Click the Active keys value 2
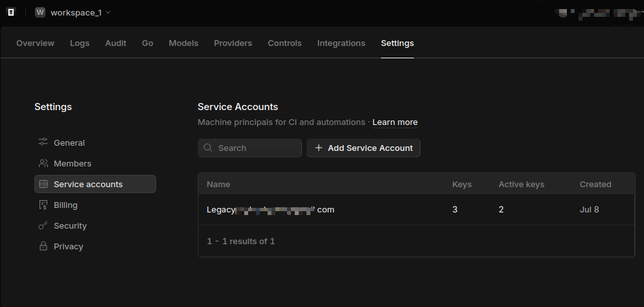The width and height of the screenshot is (644, 307). coord(501,210)
